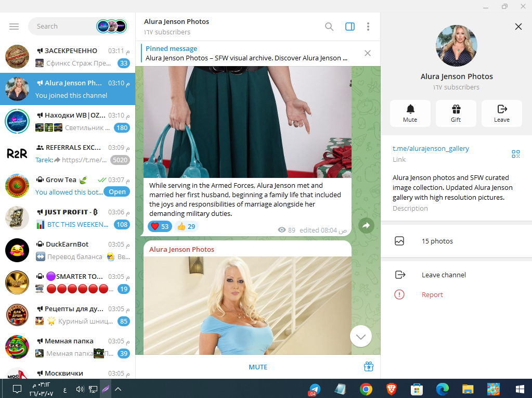Screen dimensions: 532x398
Task: Open the Москвички channel chat
Action: [x=68, y=371]
